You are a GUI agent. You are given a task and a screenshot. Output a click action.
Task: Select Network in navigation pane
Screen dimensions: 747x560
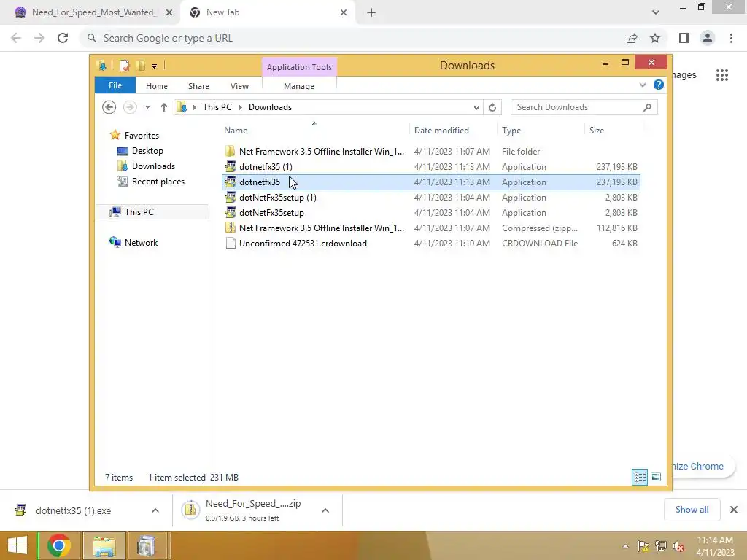pyautogui.click(x=141, y=242)
